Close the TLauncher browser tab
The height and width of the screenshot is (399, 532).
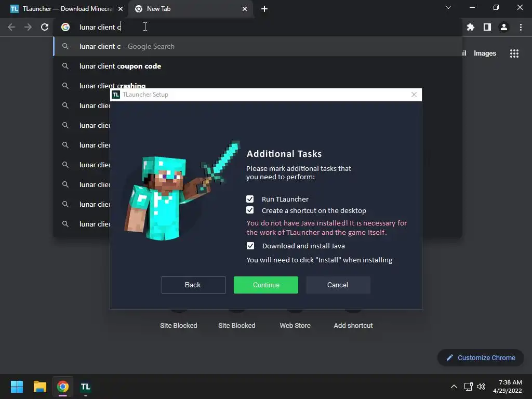[121, 9]
